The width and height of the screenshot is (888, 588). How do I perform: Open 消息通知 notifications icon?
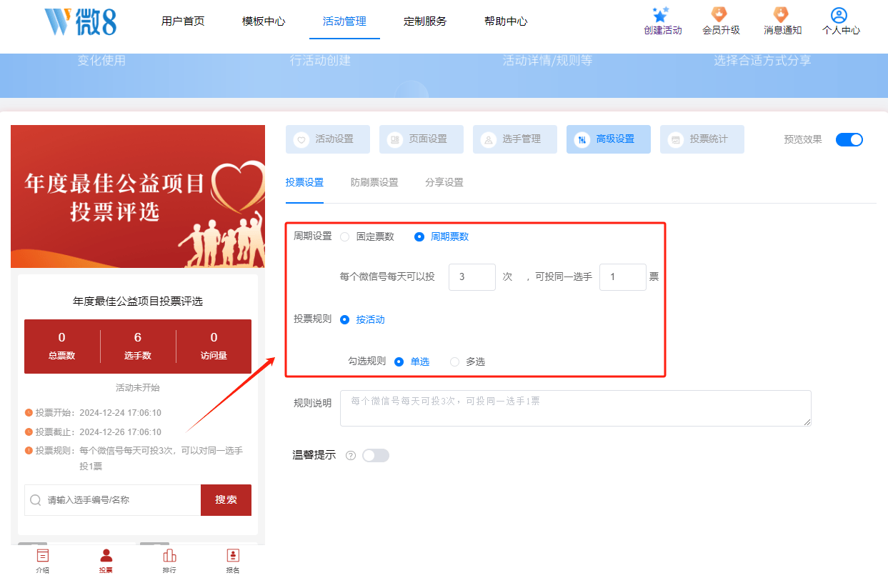(x=782, y=15)
